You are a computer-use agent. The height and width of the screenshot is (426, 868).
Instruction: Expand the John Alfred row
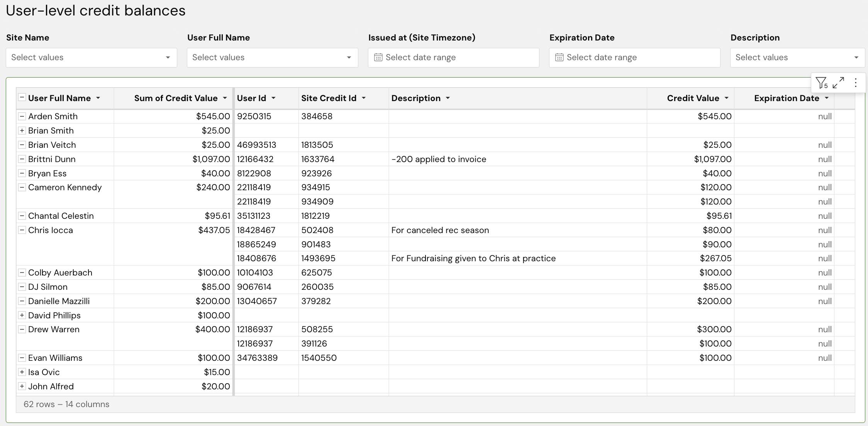[x=22, y=386]
